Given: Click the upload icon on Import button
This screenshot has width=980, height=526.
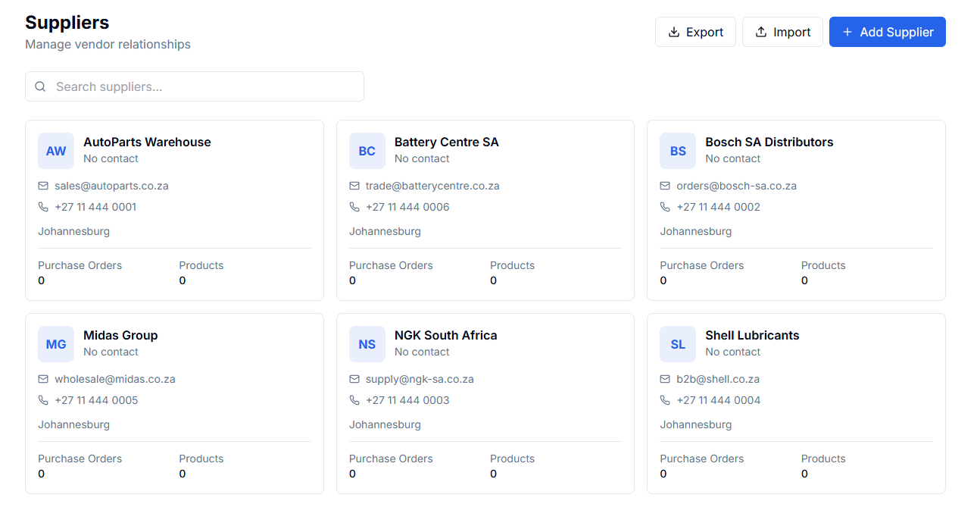Looking at the screenshot, I should tap(763, 32).
